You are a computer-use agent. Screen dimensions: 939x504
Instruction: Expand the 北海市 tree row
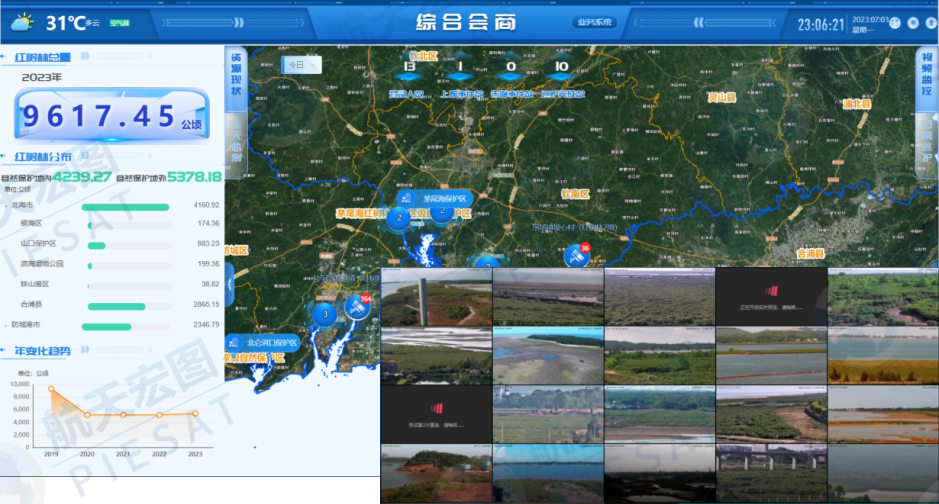[6, 205]
